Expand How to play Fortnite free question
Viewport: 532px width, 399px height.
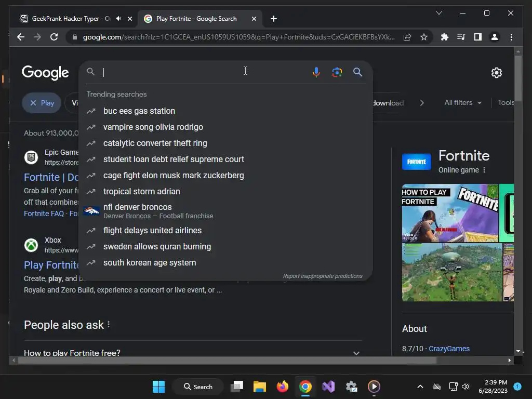193,353
